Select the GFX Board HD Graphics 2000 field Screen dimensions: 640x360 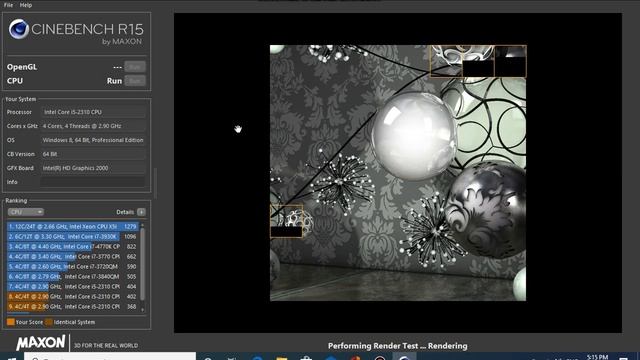point(93,168)
